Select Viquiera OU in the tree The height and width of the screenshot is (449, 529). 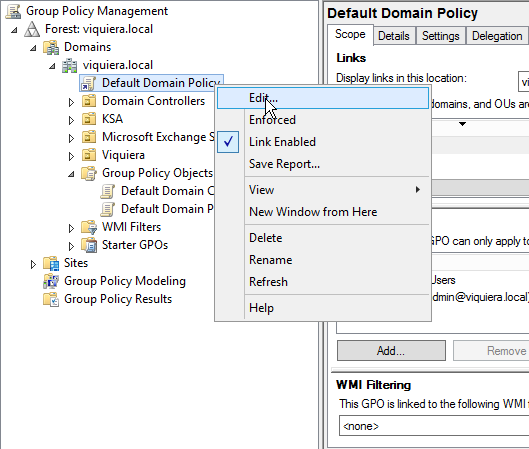(x=123, y=155)
